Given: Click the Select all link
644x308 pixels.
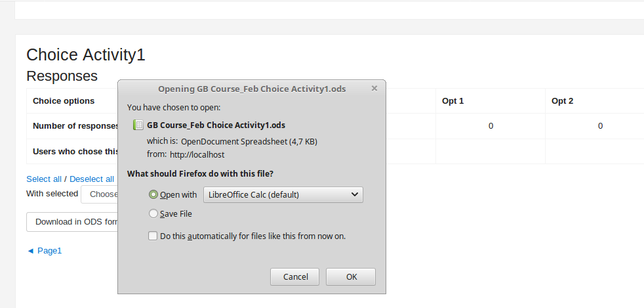Looking at the screenshot, I should coord(44,179).
